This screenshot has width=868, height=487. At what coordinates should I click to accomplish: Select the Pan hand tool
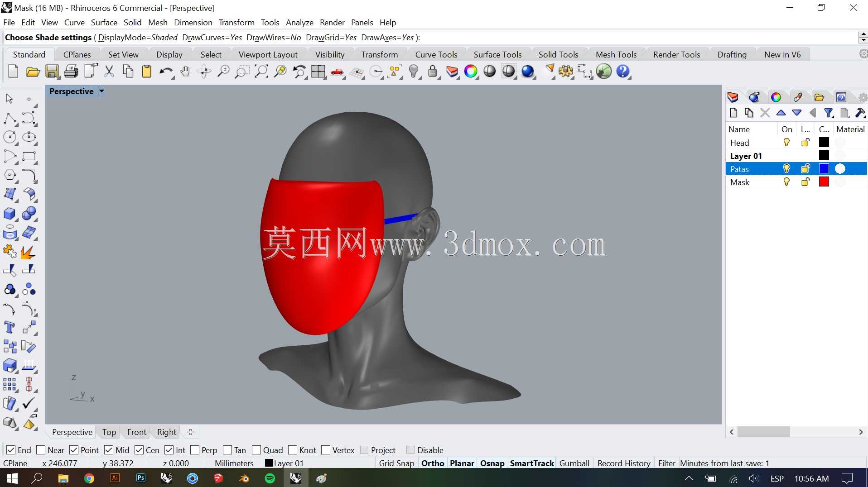[185, 72]
